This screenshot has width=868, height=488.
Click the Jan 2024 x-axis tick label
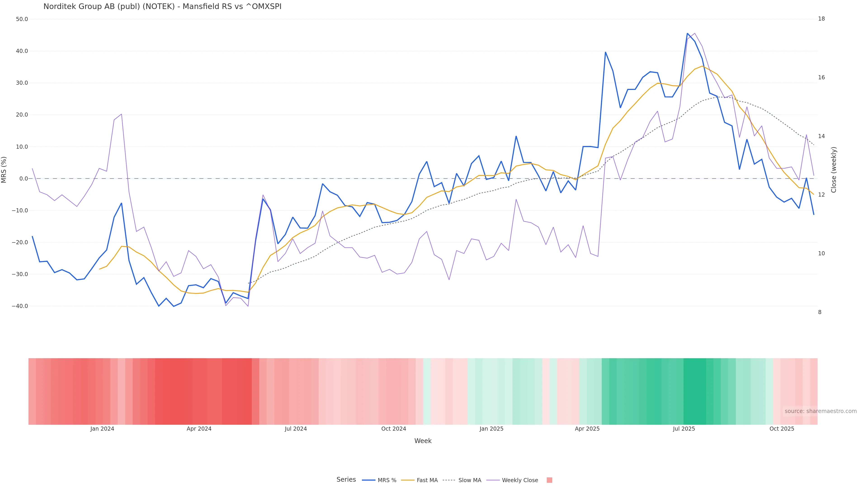(102, 429)
